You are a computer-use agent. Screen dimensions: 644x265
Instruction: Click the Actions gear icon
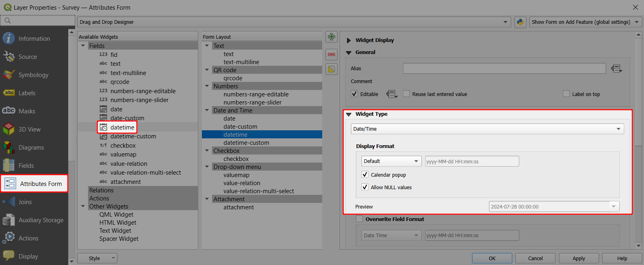[8, 238]
